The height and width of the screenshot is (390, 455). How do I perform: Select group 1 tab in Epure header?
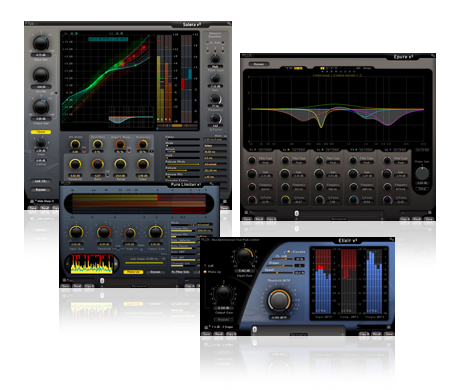(322, 68)
